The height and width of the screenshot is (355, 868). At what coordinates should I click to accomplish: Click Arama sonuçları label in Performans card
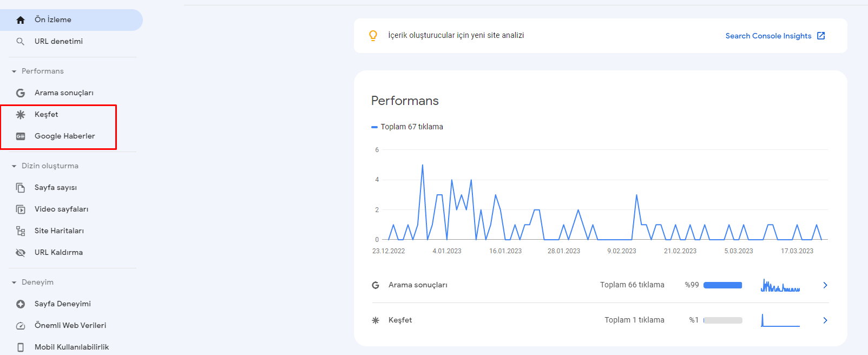pos(418,285)
